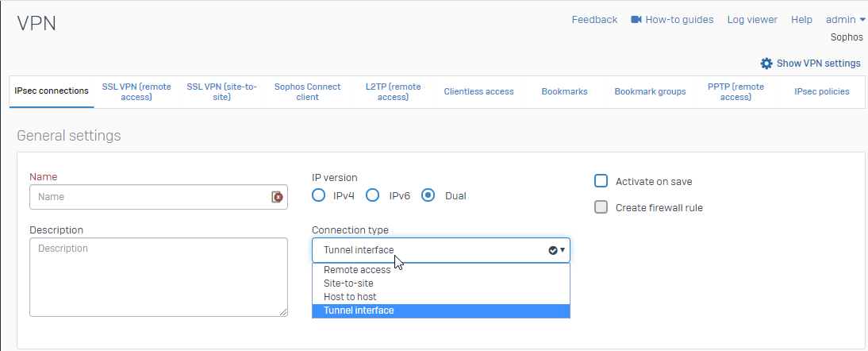Viewport: 868px width, 351px height.
Task: Click the checkmark icon in Connection type box
Action: pos(552,250)
